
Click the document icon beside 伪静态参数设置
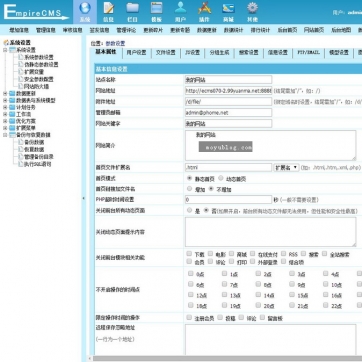tap(21, 64)
